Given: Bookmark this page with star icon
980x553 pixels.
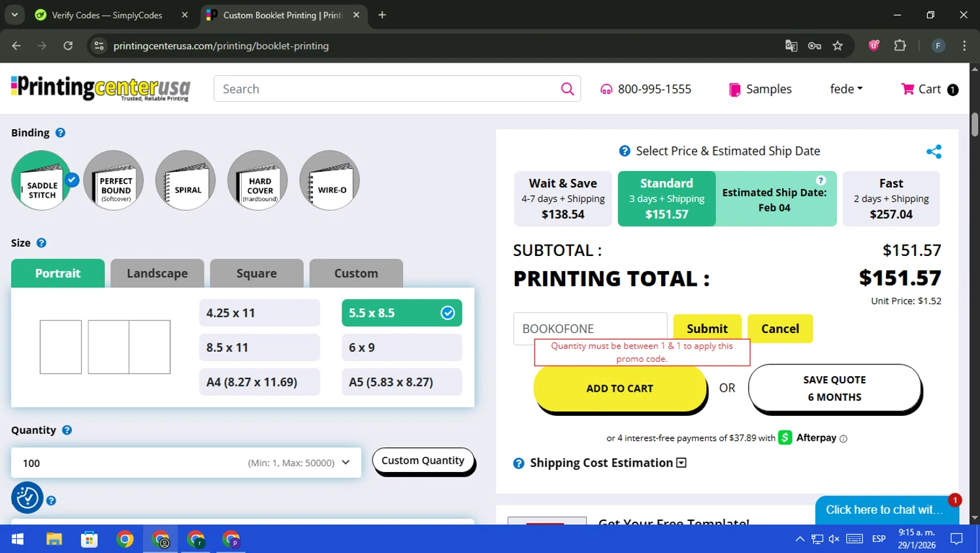Looking at the screenshot, I should [838, 46].
